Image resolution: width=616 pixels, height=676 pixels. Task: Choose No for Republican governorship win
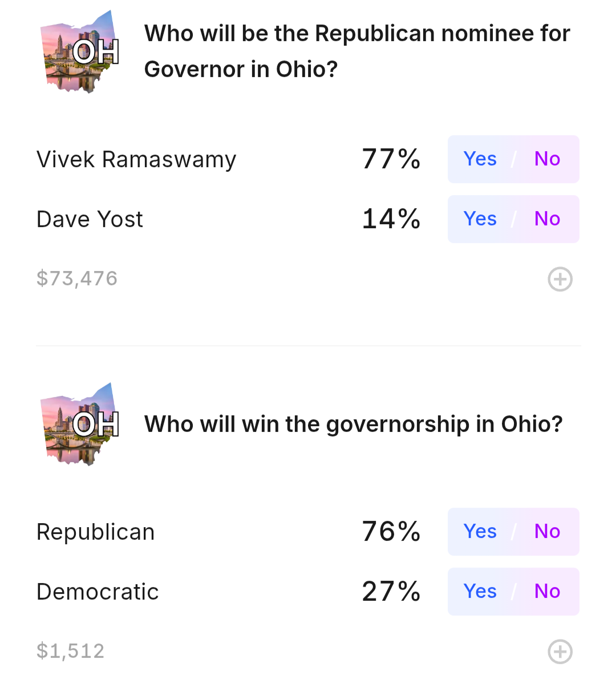[x=547, y=532]
